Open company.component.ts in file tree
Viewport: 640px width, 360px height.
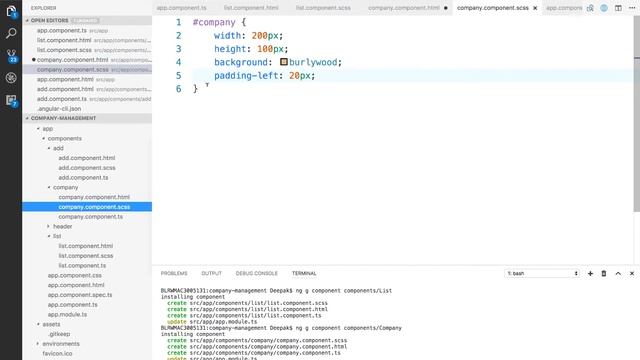(90, 217)
